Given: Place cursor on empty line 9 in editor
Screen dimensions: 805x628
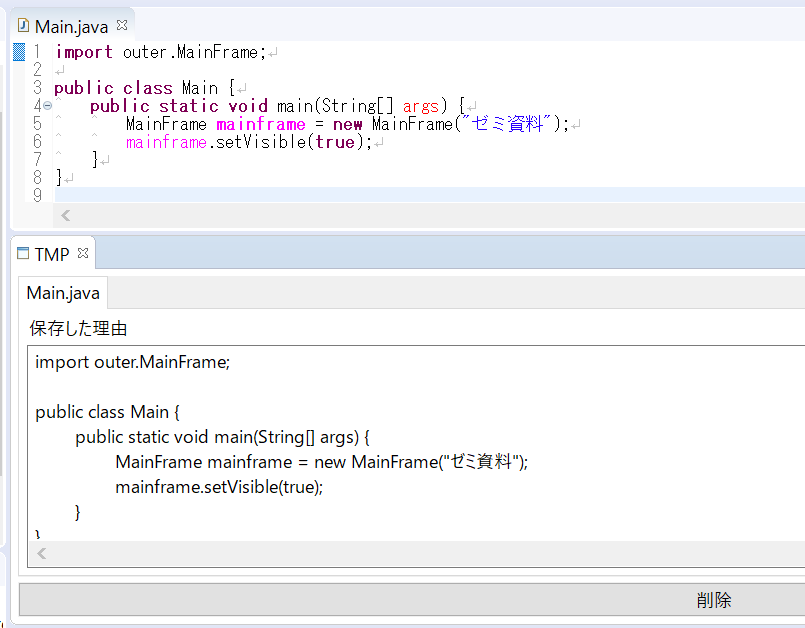Looking at the screenshot, I should pyautogui.click(x=300, y=195).
